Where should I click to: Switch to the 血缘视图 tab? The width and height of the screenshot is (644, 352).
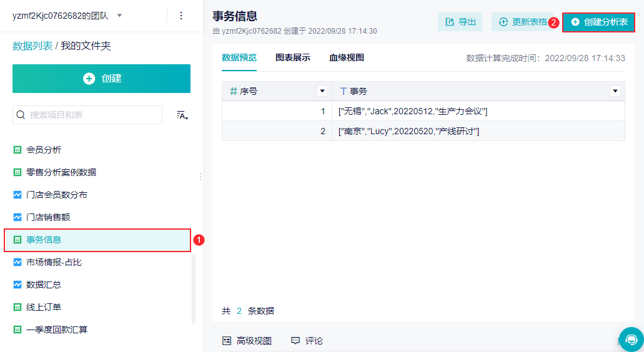click(x=347, y=58)
